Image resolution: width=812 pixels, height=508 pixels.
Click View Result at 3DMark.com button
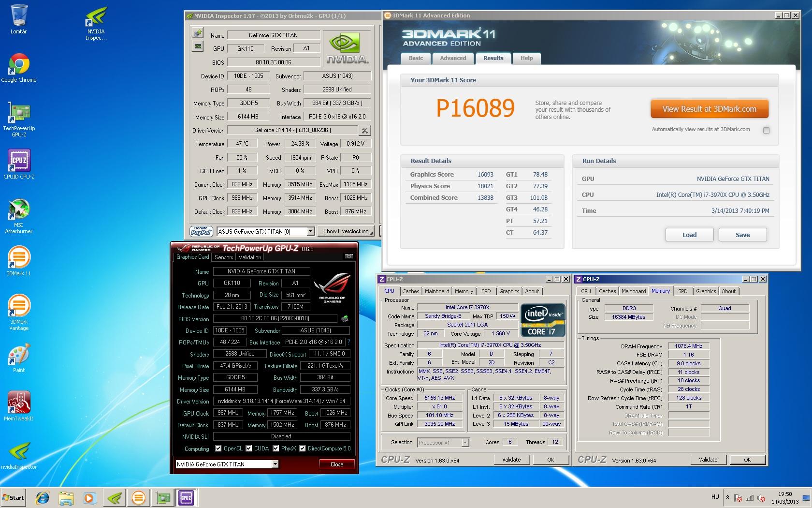click(x=709, y=109)
